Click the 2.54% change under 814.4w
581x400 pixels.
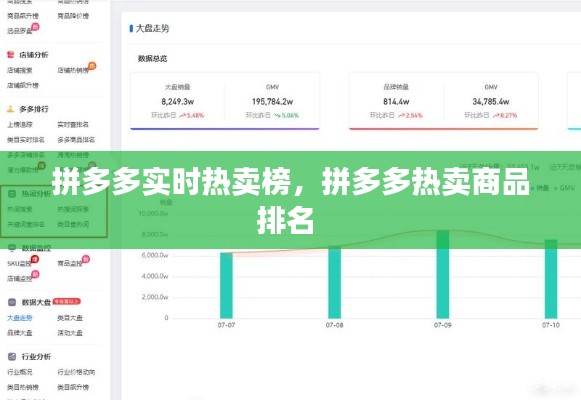point(410,116)
